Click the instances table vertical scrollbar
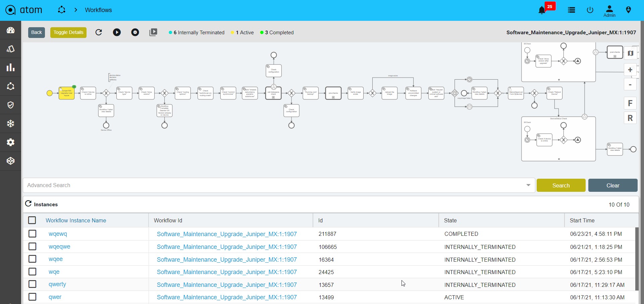Viewport: 644px width, 304px height. 637,259
